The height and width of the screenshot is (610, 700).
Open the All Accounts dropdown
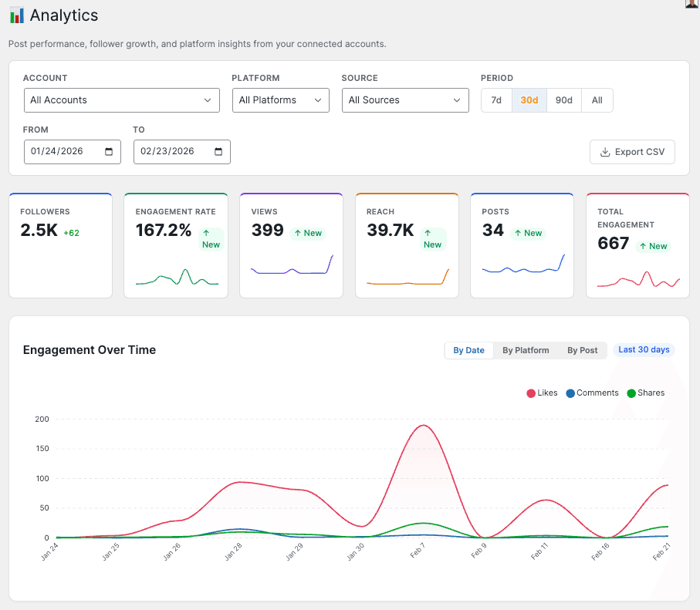121,100
